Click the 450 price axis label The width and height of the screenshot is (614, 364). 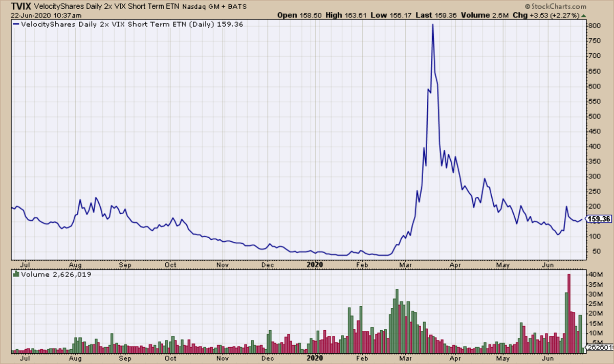594,131
